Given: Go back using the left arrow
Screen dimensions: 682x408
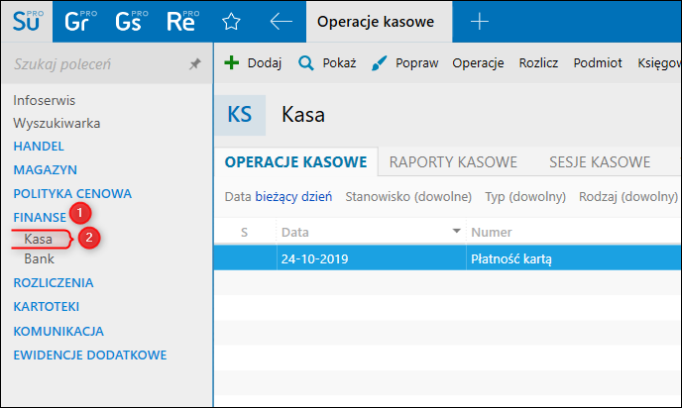Looking at the screenshot, I should [281, 21].
